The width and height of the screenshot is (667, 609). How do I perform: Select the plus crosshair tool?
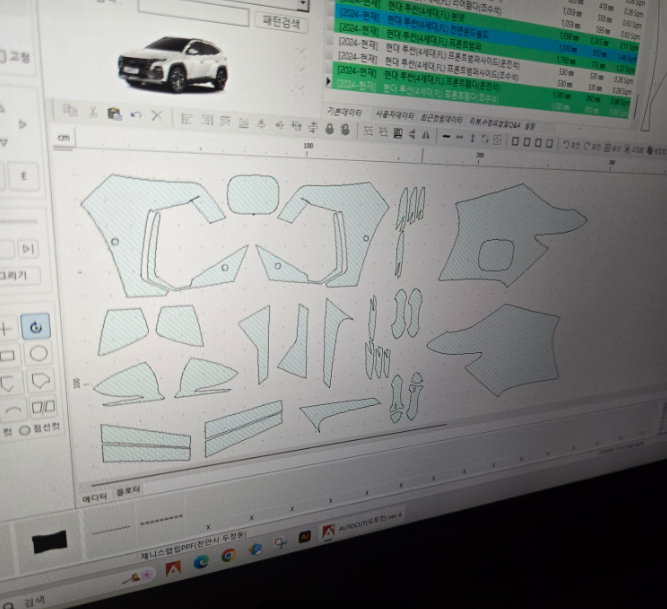pos(5,329)
